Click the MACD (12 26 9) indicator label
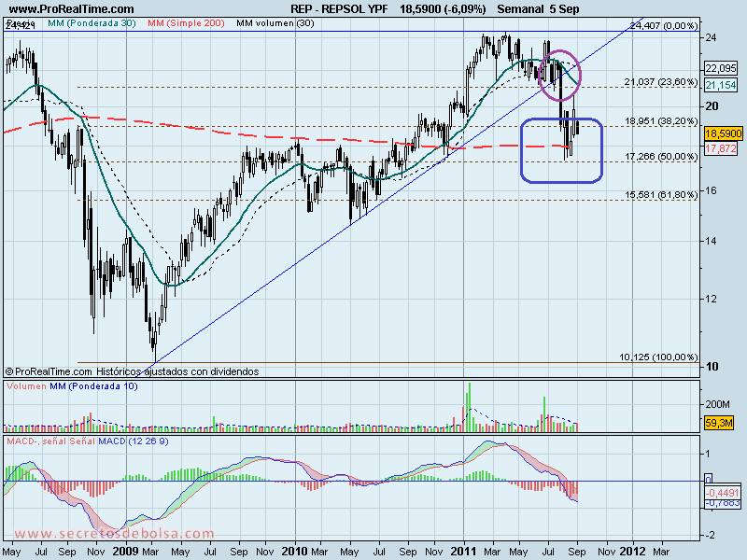The height and width of the screenshot is (560, 747). click(134, 441)
